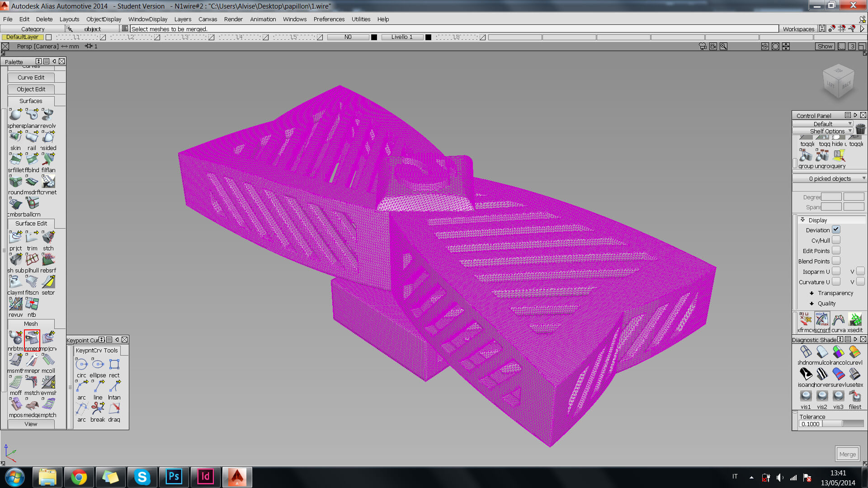Pick the set orientation (setor) tool

pyautogui.click(x=48, y=282)
